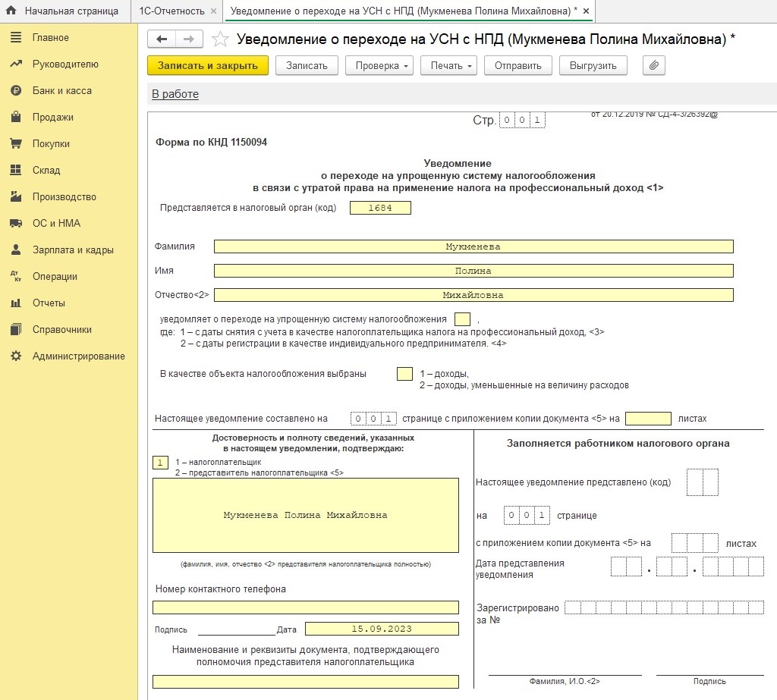Viewport: 777px width, 700px height.
Task: Click the Дата field 15.09.2023
Action: point(382,629)
